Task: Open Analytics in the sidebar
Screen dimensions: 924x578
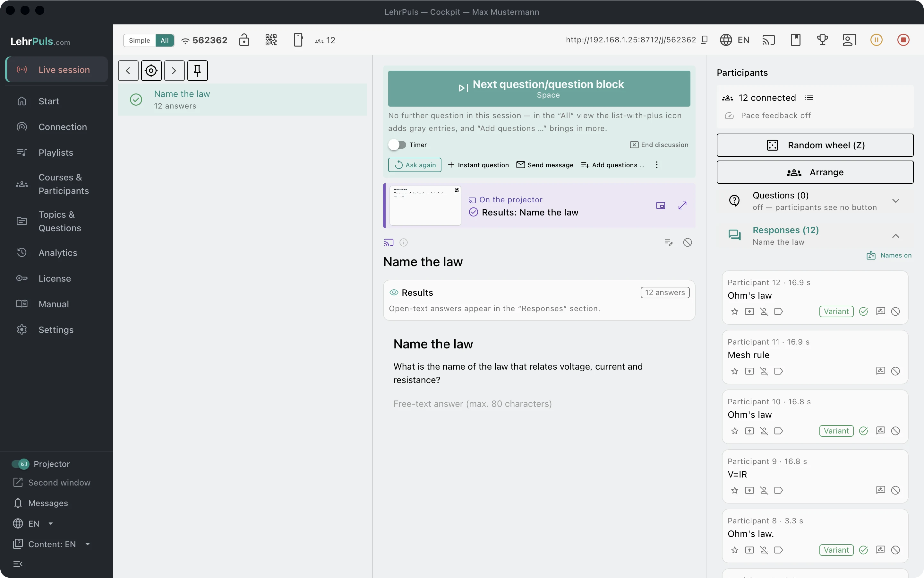Action: [56, 253]
